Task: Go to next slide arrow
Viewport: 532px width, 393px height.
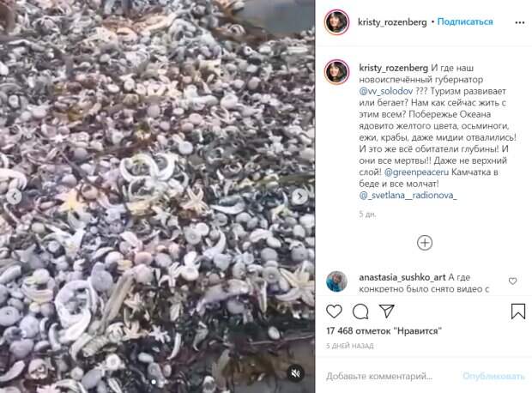Action: (299, 196)
